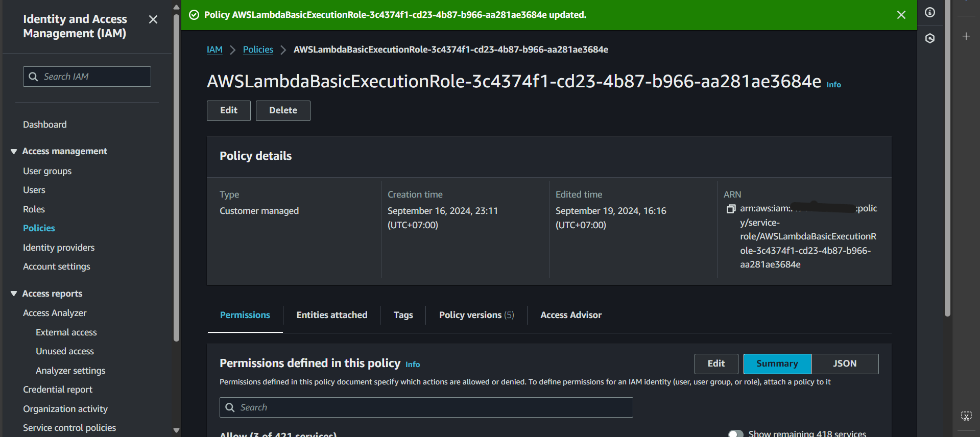The width and height of the screenshot is (980, 437).
Task: Open Unused access page
Action: [x=65, y=351]
